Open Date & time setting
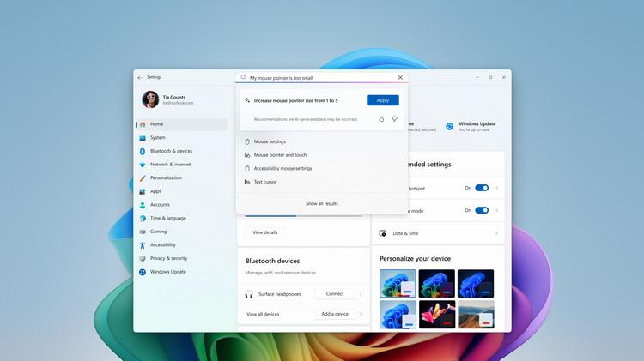The width and height of the screenshot is (644, 361). 438,233
